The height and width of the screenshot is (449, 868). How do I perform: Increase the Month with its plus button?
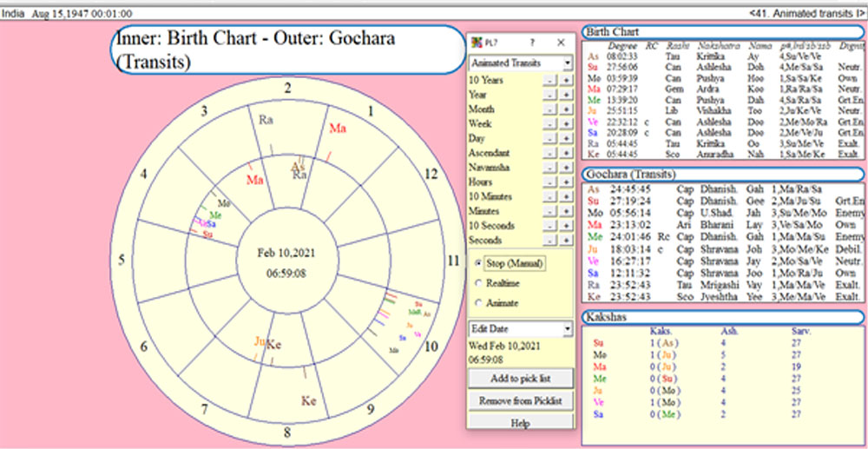click(564, 109)
